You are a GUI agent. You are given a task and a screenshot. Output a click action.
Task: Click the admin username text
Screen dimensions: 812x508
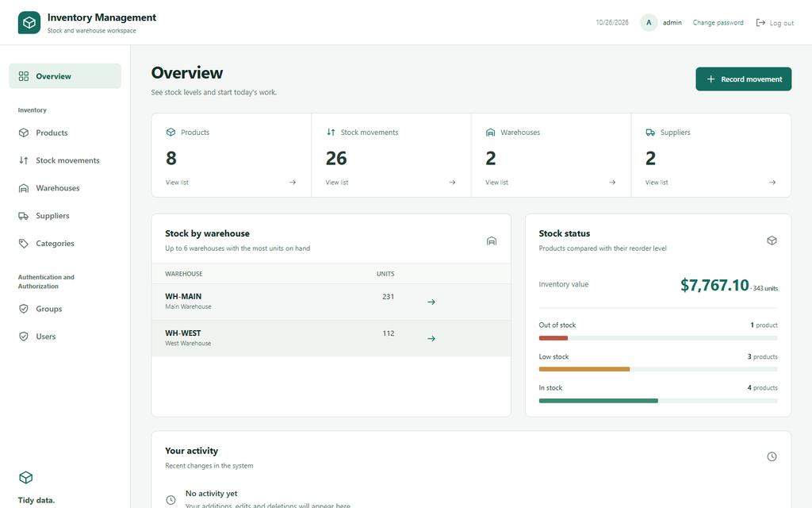[x=672, y=23]
